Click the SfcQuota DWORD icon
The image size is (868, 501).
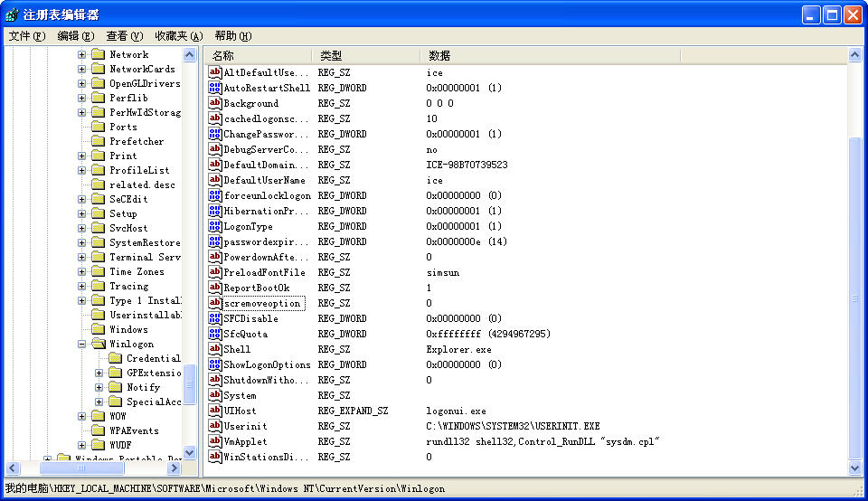coord(215,334)
